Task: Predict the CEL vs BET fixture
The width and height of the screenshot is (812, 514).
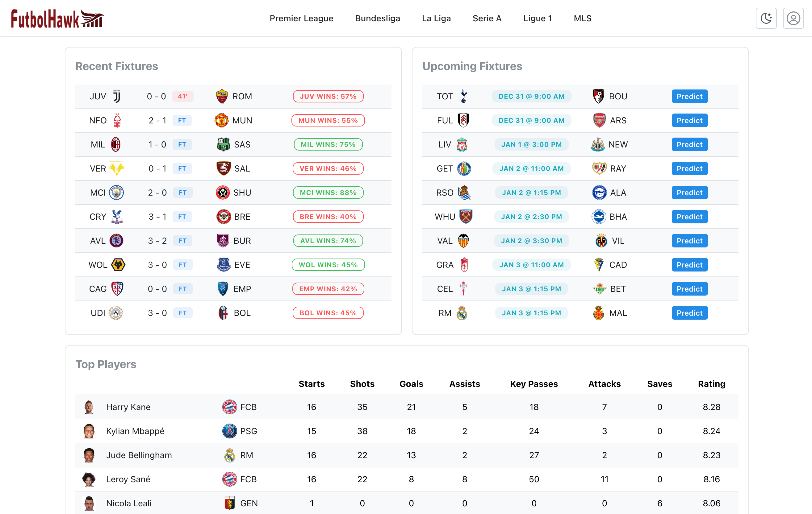Action: click(689, 289)
